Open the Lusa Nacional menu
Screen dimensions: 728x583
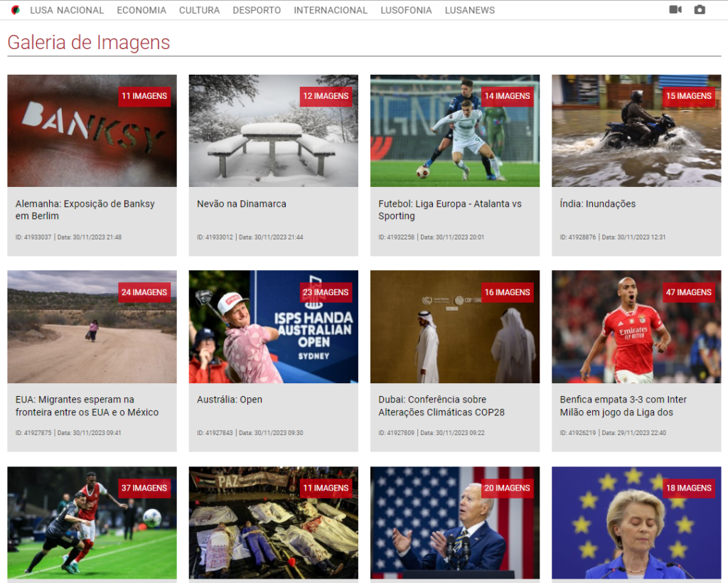[x=67, y=10]
